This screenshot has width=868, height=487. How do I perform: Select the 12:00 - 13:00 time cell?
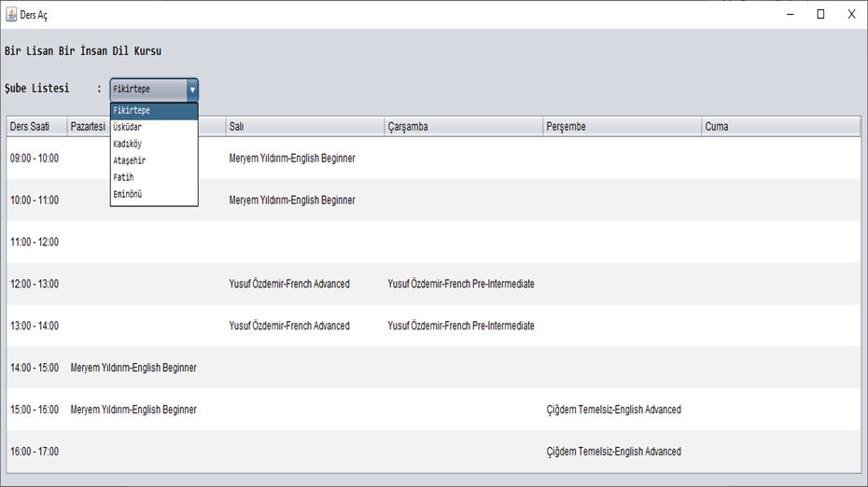tap(36, 284)
